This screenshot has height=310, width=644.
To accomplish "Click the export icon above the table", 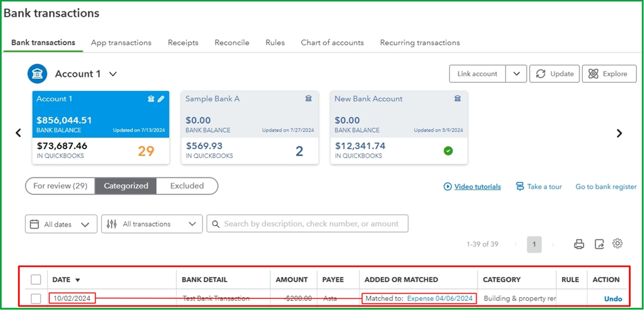I will (x=599, y=244).
